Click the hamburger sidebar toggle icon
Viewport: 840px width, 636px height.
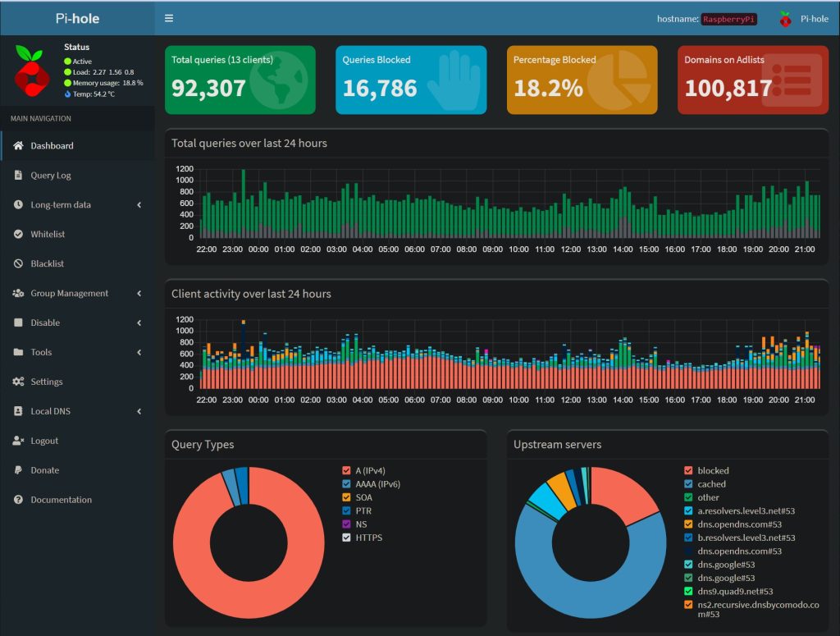[169, 18]
